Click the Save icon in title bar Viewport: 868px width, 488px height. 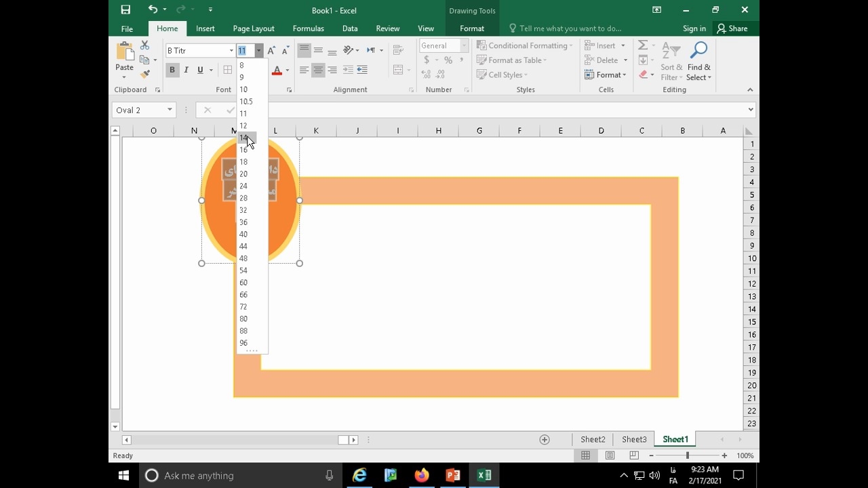click(x=125, y=9)
